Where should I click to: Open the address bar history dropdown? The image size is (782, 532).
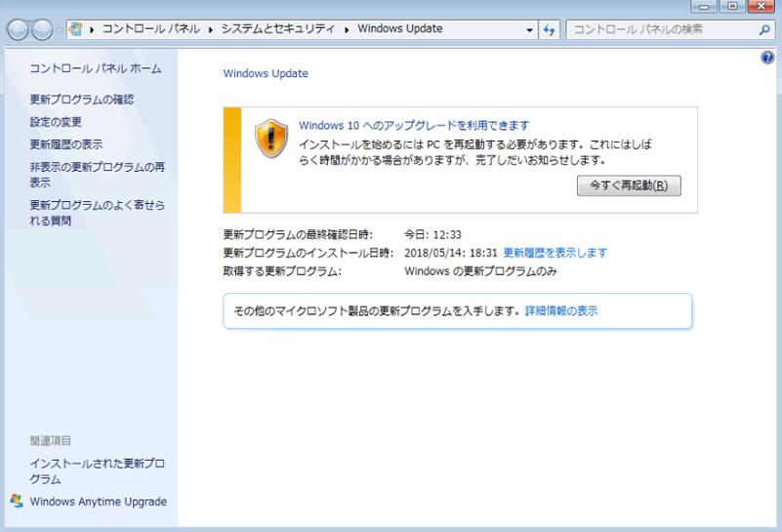coord(529,30)
